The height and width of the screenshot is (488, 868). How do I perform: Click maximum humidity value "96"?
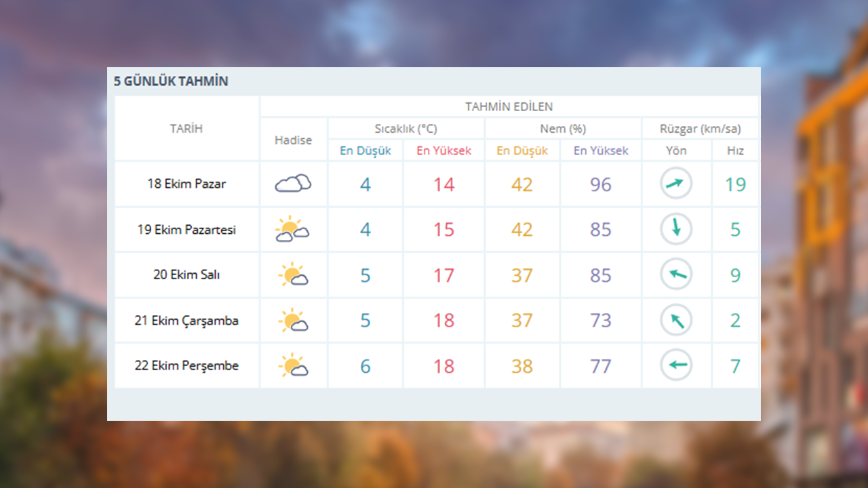[601, 184]
